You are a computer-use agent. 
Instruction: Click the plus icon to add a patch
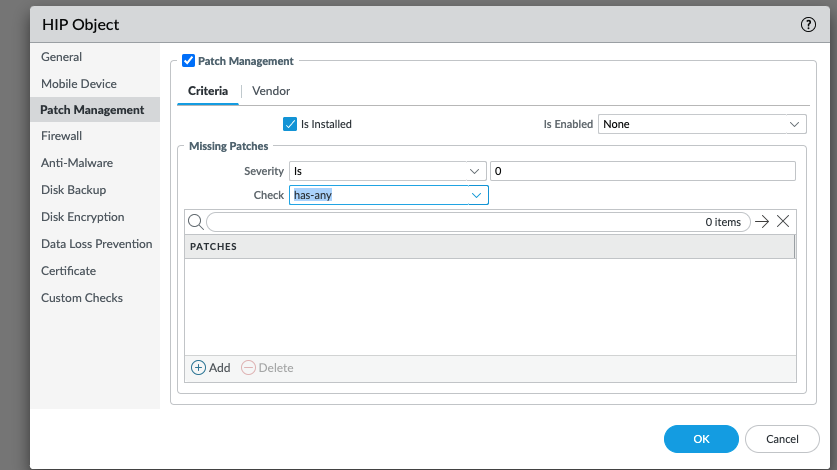tap(198, 367)
